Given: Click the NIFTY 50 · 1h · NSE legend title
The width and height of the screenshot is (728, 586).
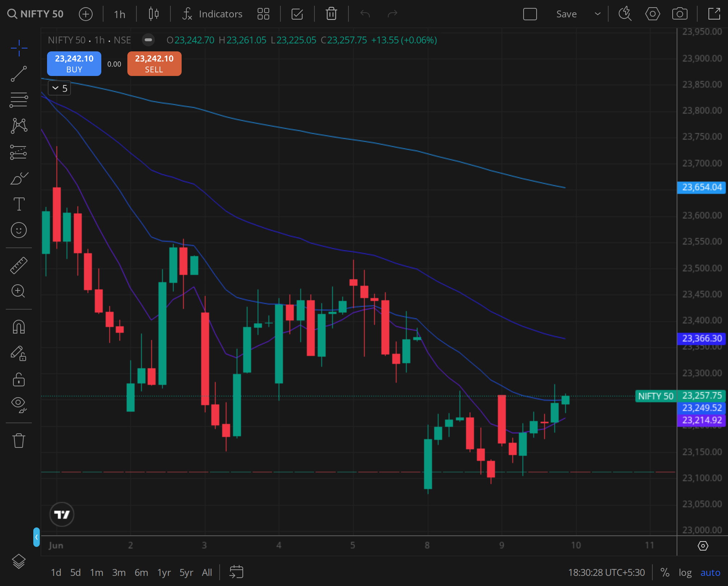Looking at the screenshot, I should 89,40.
